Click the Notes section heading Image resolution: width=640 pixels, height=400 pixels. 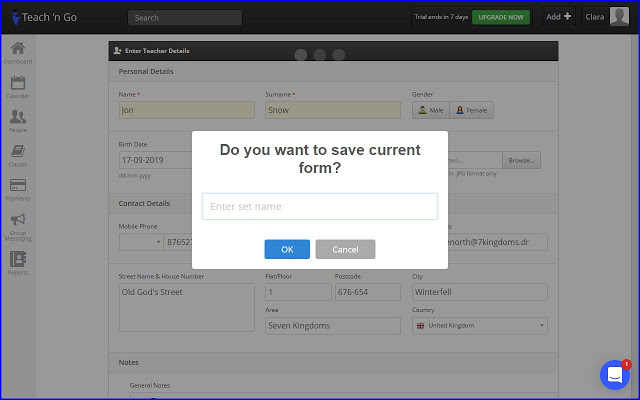point(129,362)
